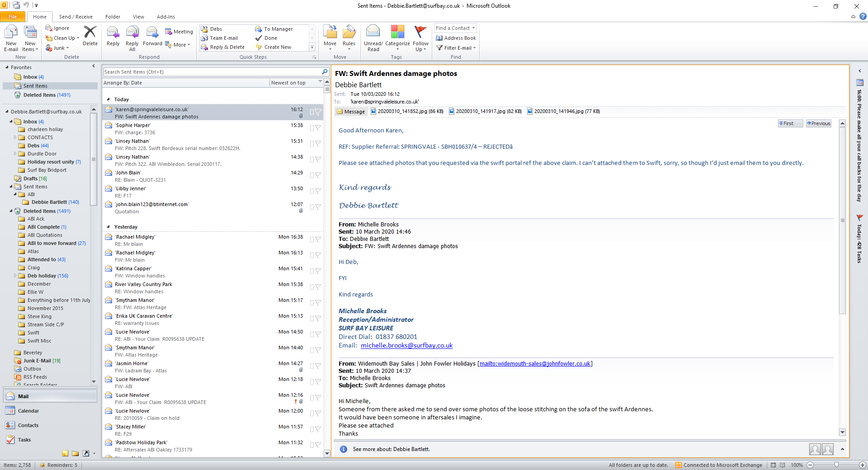Open the File tab
Viewport: 868px width, 470px height.
(13, 17)
